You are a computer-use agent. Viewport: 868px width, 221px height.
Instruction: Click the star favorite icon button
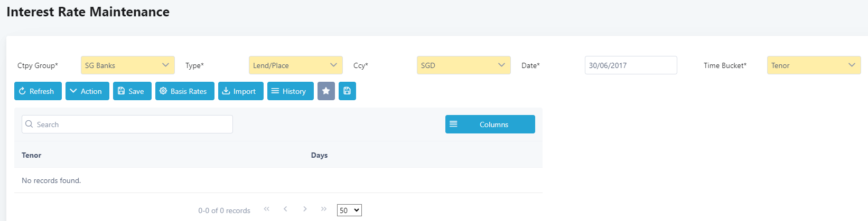[x=326, y=91]
